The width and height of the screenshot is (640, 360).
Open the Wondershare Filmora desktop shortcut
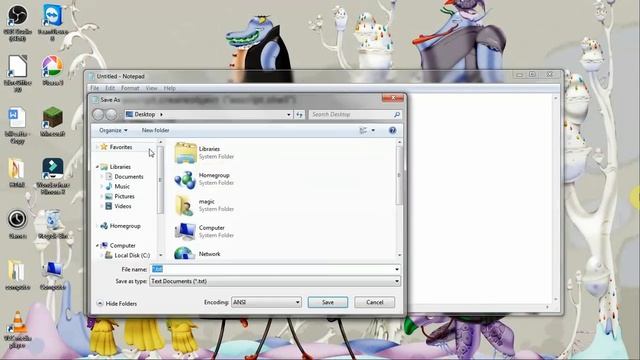tap(53, 176)
